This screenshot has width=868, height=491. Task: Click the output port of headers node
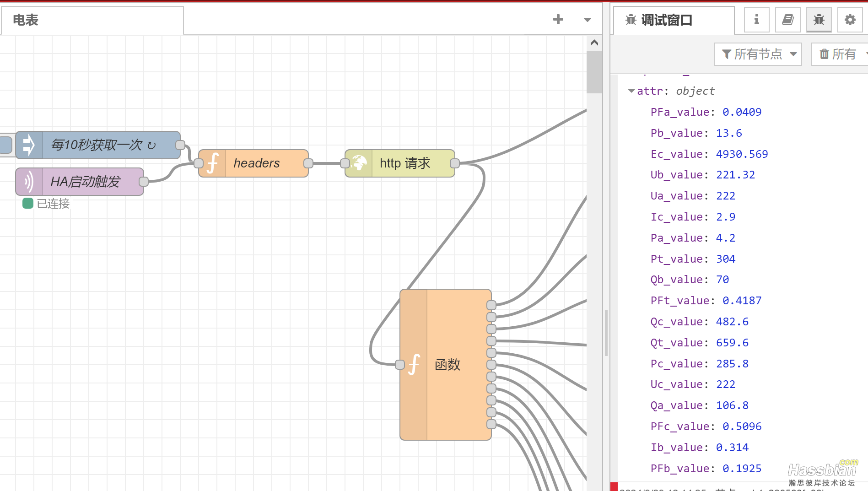(308, 163)
